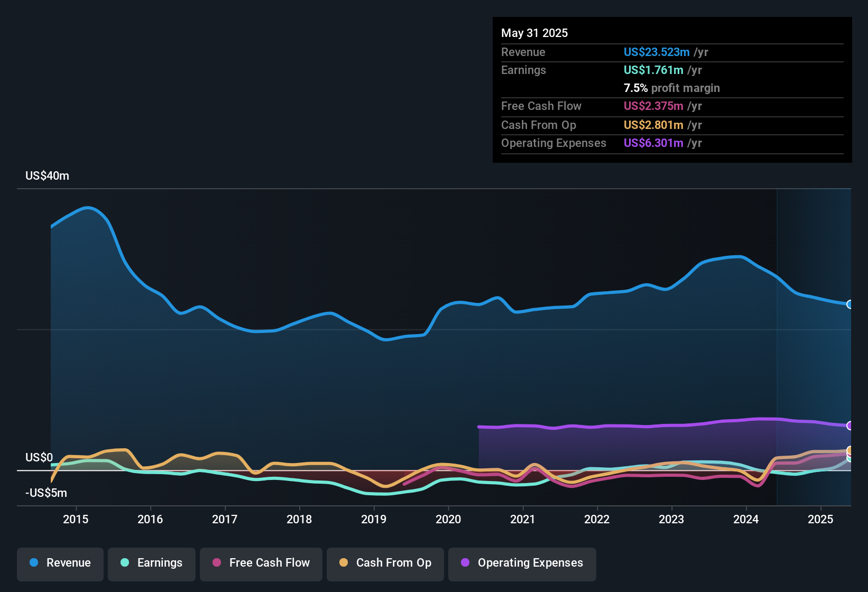
Task: Click the Cash From Op endpoint marker
Action: coord(850,450)
